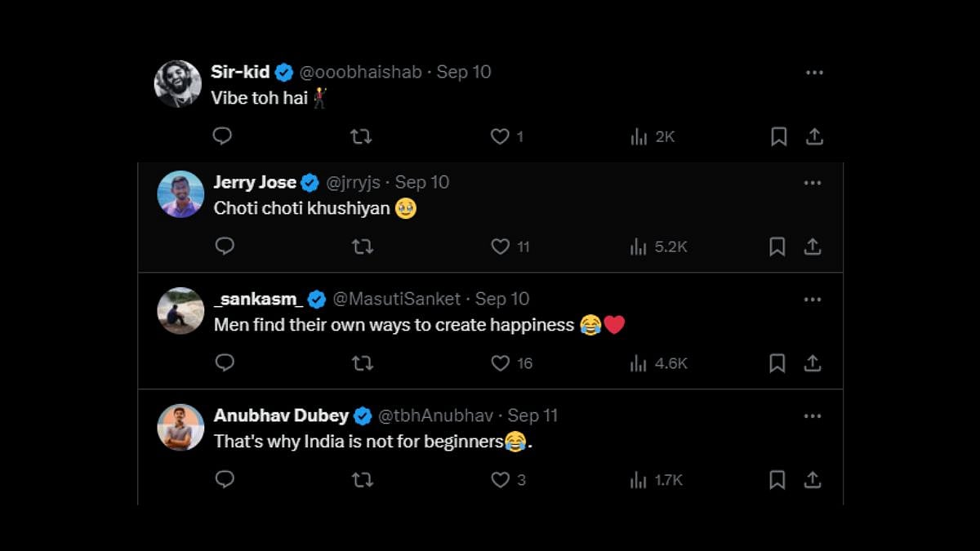View analytics for Anubhav Dubey's tweet
The width and height of the screenshot is (980, 551).
(639, 480)
